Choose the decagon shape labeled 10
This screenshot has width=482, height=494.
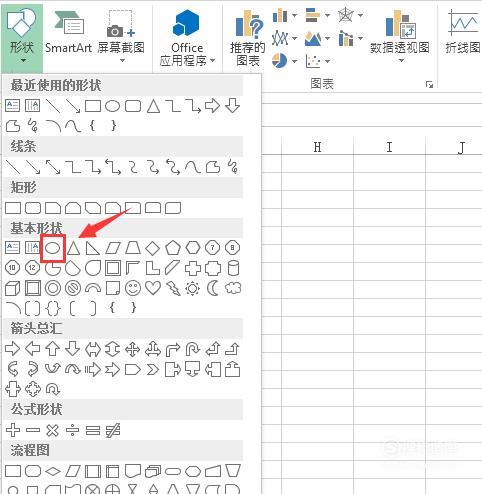pyautogui.click(x=13, y=268)
